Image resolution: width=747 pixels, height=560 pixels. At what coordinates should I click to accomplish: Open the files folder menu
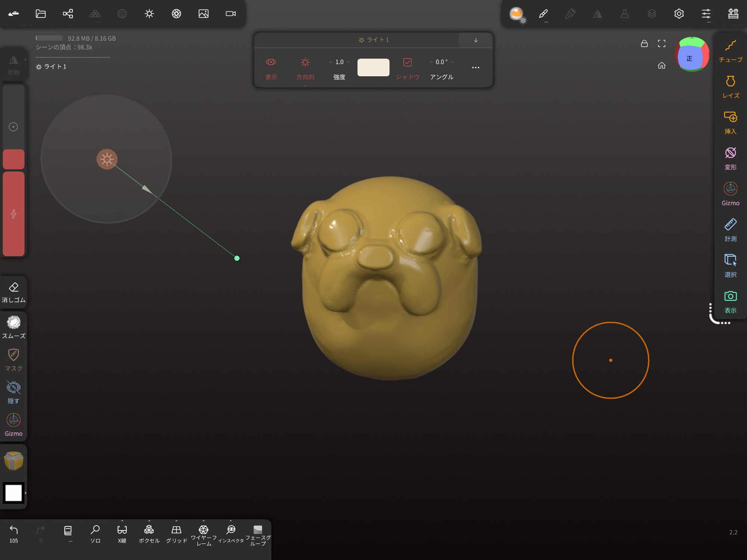tap(41, 14)
